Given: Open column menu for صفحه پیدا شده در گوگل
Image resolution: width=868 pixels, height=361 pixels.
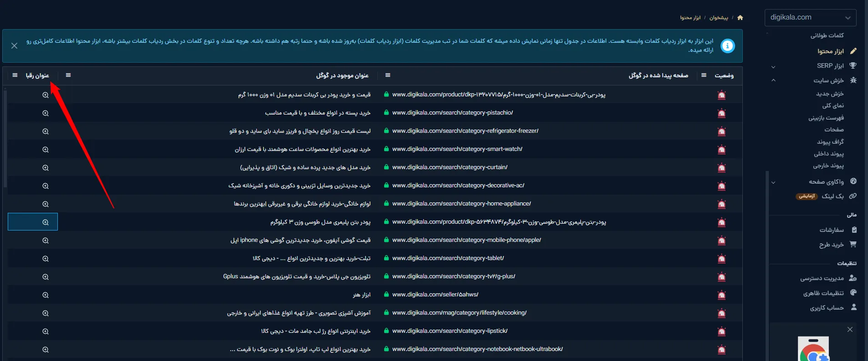Looking at the screenshot, I should pyautogui.click(x=388, y=75).
